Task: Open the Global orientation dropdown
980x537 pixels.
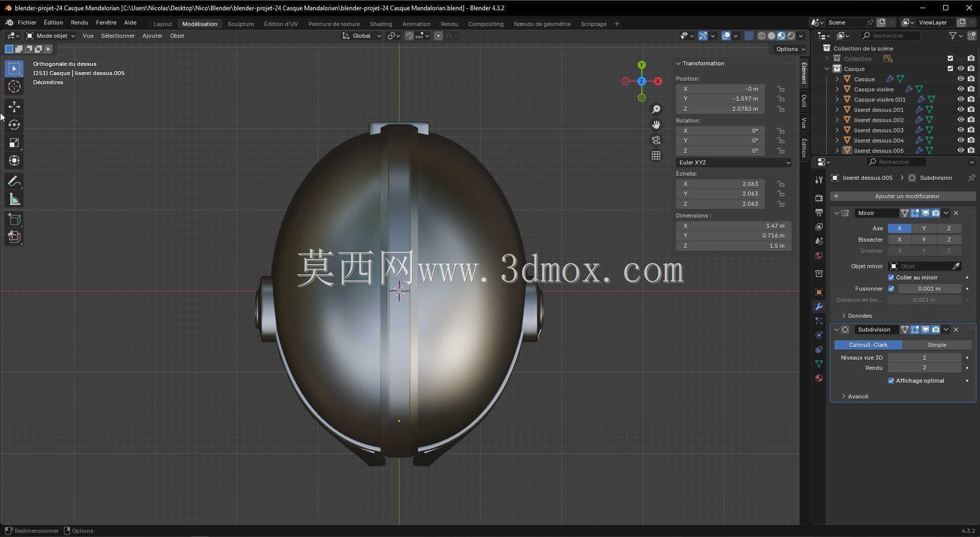Action: tap(362, 36)
